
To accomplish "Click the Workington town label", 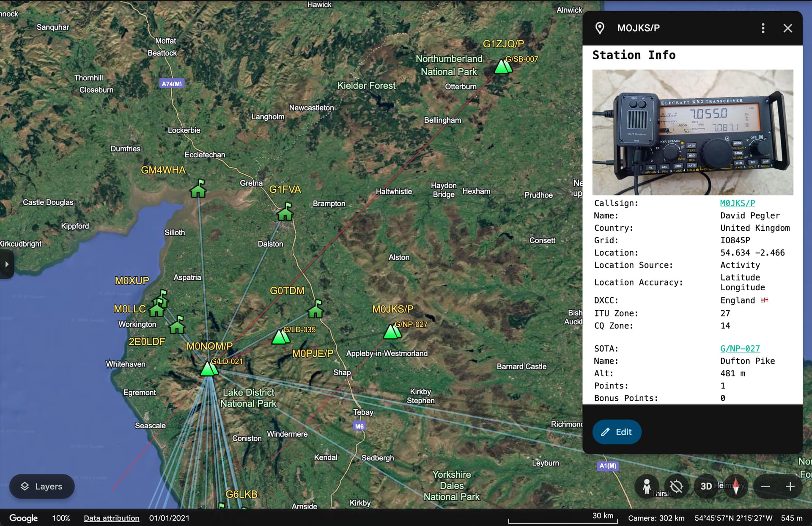I will click(x=137, y=324).
